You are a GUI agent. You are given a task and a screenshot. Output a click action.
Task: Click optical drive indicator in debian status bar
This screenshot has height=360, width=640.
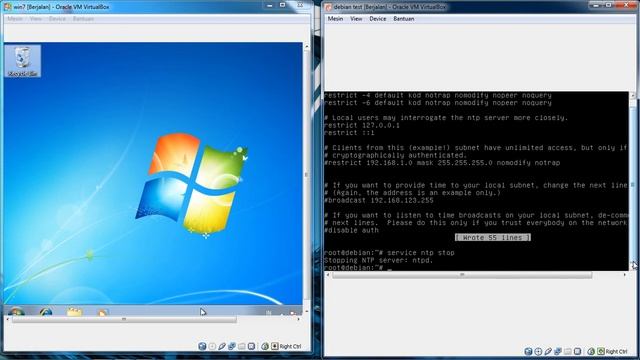[538, 351]
